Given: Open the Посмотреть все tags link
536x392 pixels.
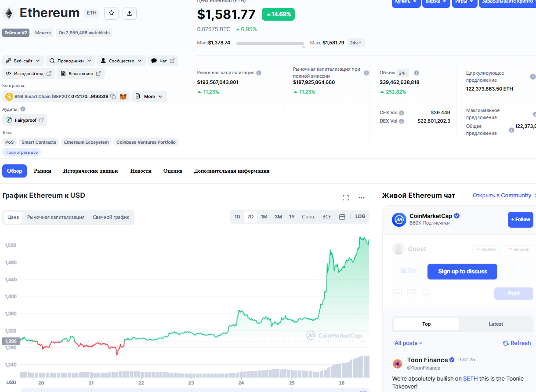Looking at the screenshot, I should (x=22, y=152).
